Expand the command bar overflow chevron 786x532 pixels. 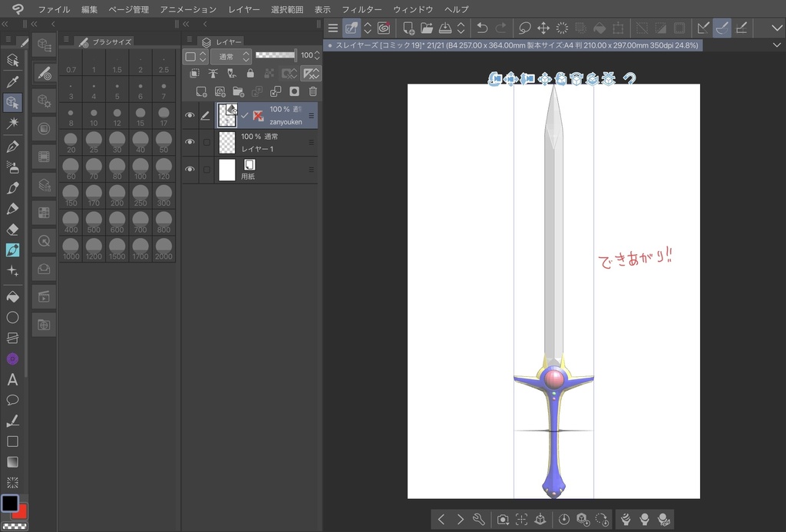point(778,28)
